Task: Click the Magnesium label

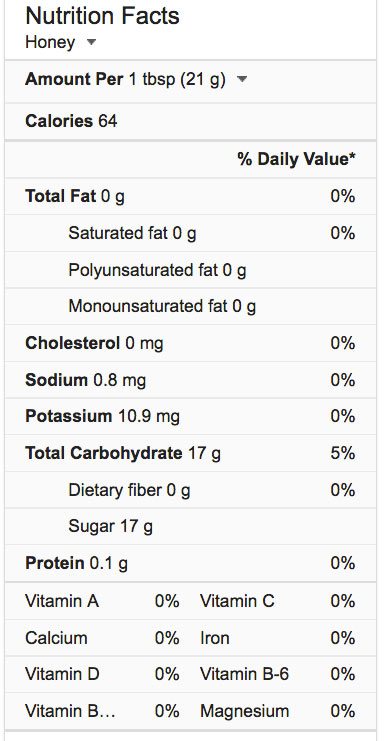Action: (x=244, y=711)
